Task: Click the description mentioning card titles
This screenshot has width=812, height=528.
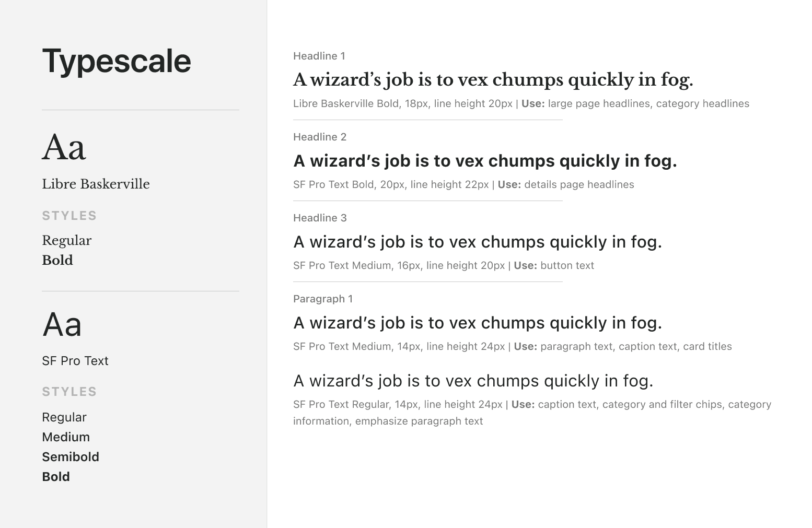Action: pos(512,346)
